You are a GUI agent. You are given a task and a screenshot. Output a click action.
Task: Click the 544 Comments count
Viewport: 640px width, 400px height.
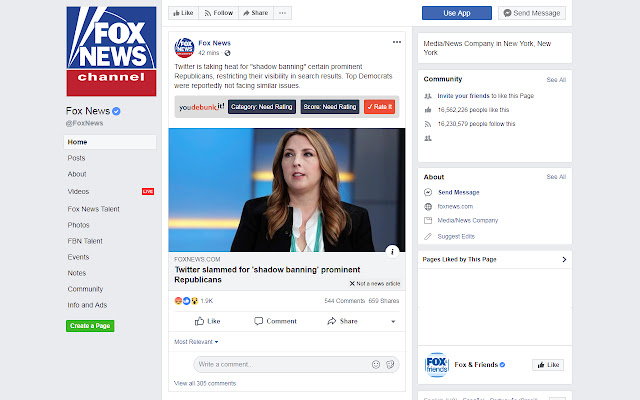[x=344, y=301]
